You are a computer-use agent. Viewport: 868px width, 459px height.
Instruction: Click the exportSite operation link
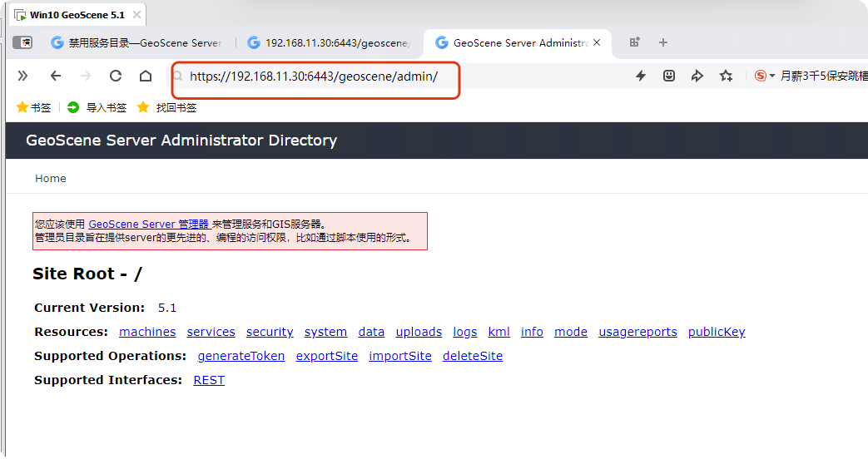(327, 356)
